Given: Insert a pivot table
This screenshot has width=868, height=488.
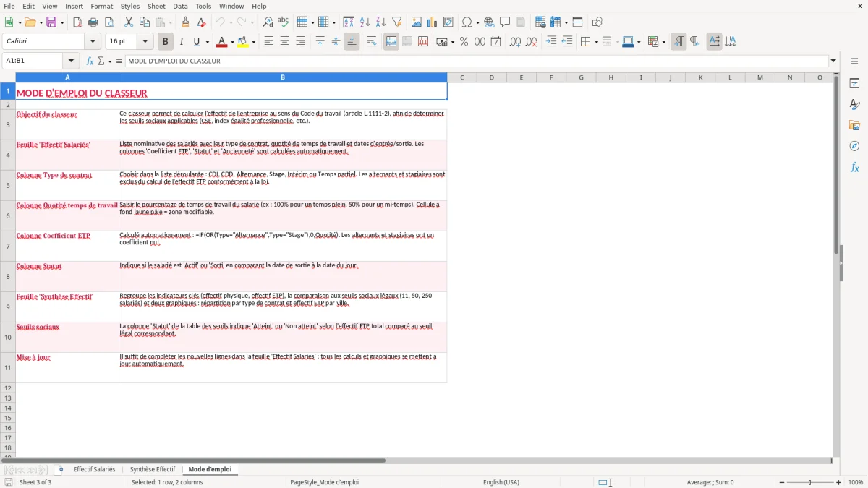Looking at the screenshot, I should (448, 22).
